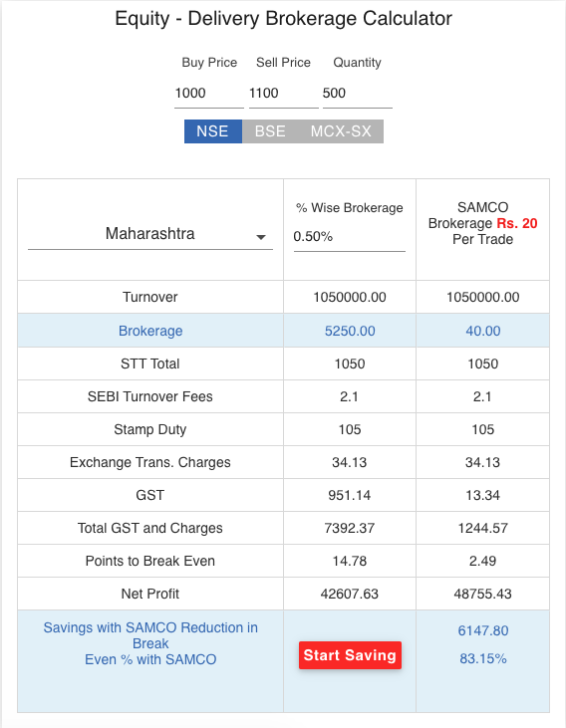Click the % Wise Brokerage label
Image resolution: width=566 pixels, height=728 pixels.
pos(350,208)
